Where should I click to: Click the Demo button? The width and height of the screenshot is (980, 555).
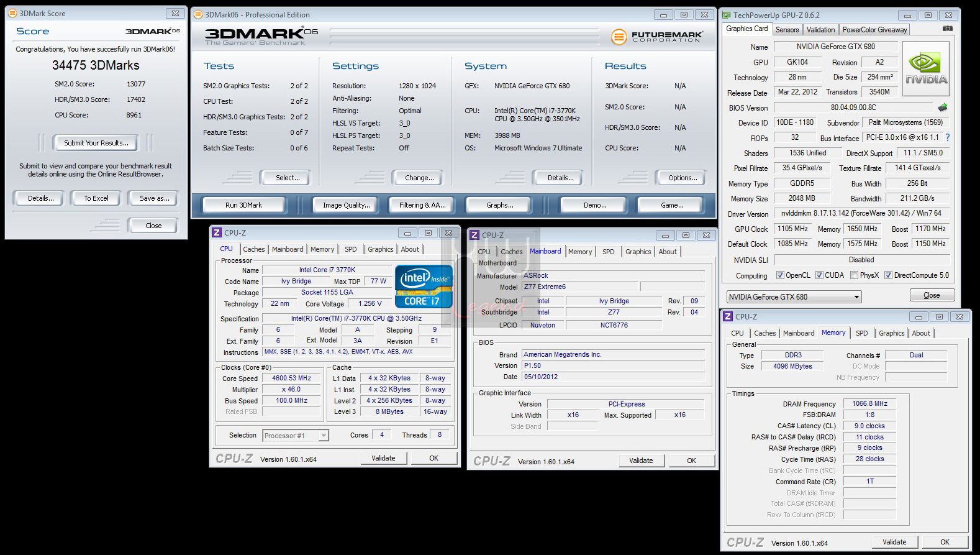click(595, 205)
